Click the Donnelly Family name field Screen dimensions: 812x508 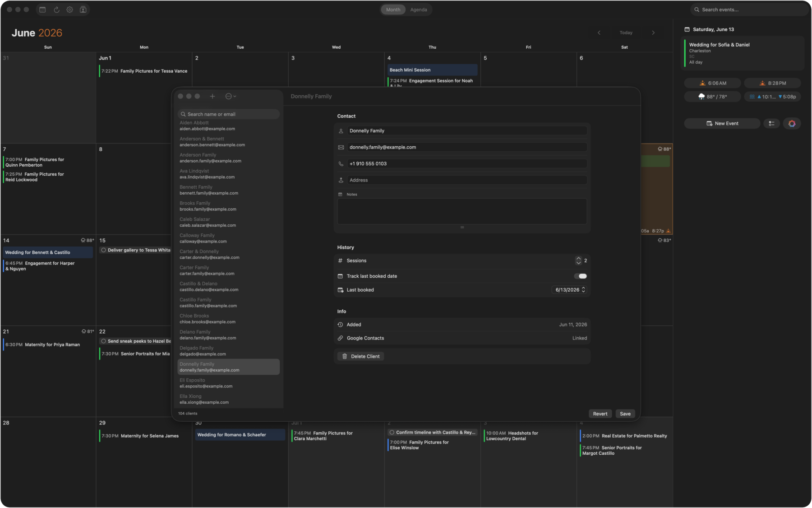(467, 131)
